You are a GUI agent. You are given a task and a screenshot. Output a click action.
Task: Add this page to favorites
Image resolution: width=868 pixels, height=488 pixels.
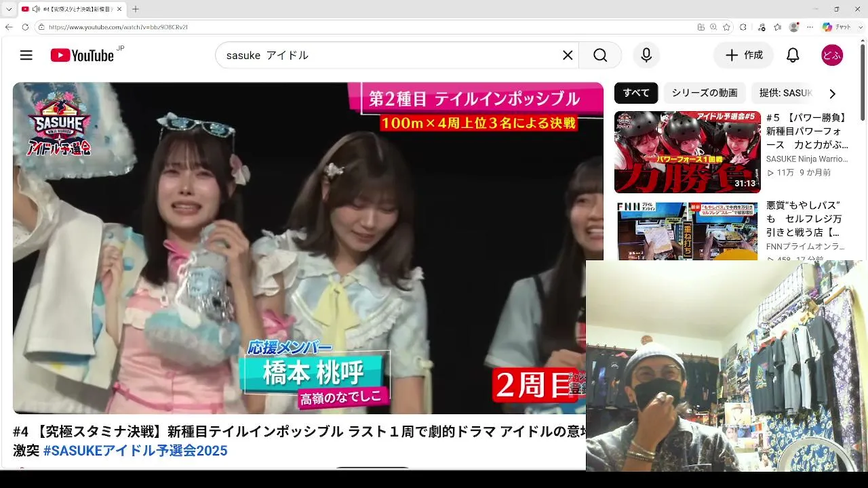pyautogui.click(x=726, y=27)
